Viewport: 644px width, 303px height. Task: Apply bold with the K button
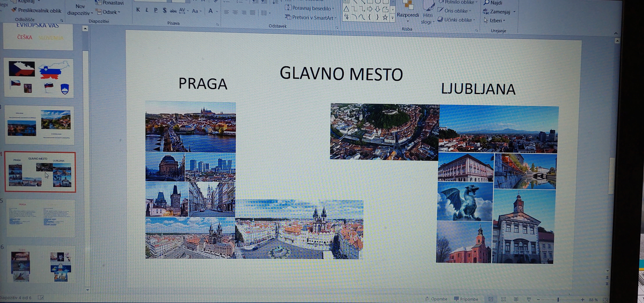coord(138,10)
